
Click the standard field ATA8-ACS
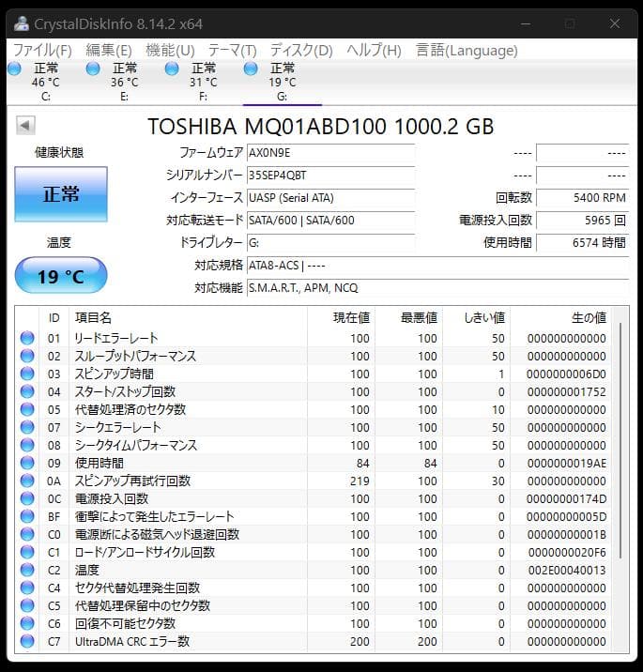coord(437,266)
